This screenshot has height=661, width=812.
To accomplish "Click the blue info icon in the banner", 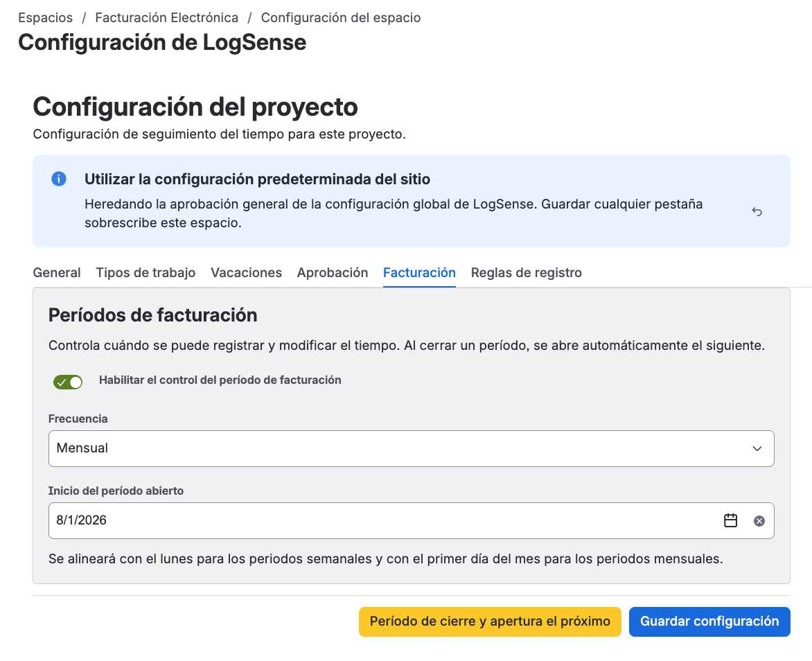I will [x=59, y=179].
